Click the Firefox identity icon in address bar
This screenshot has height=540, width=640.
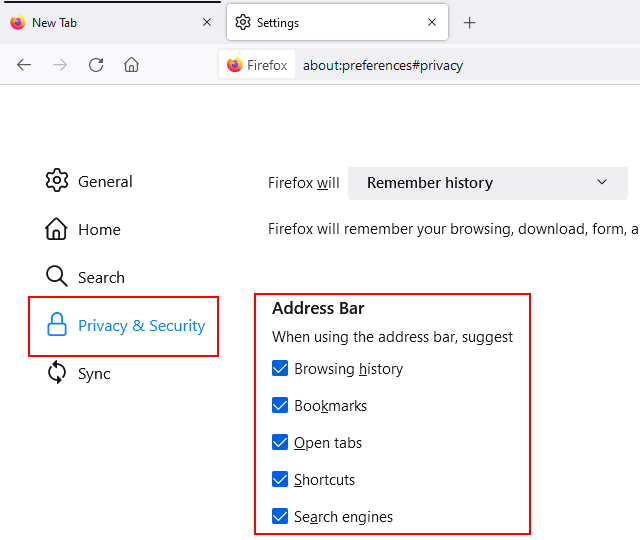pyautogui.click(x=235, y=64)
